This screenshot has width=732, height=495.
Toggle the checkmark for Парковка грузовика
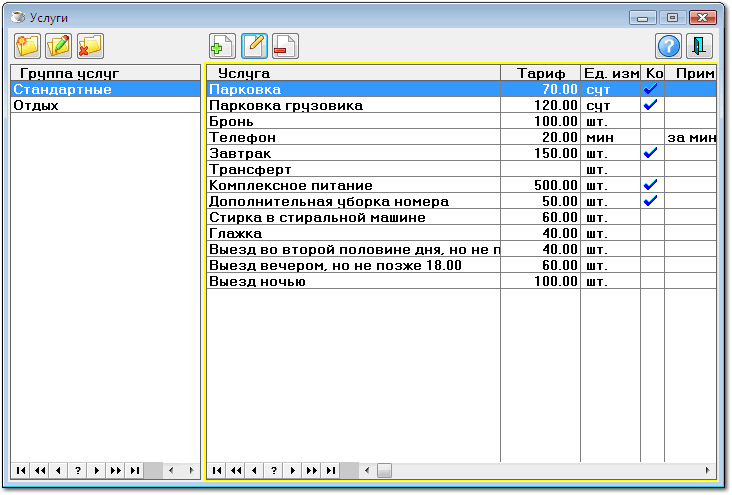click(x=651, y=105)
